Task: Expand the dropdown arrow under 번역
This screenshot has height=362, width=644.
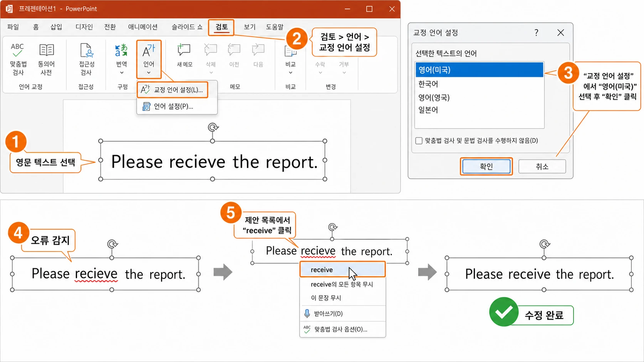Action: click(x=122, y=72)
